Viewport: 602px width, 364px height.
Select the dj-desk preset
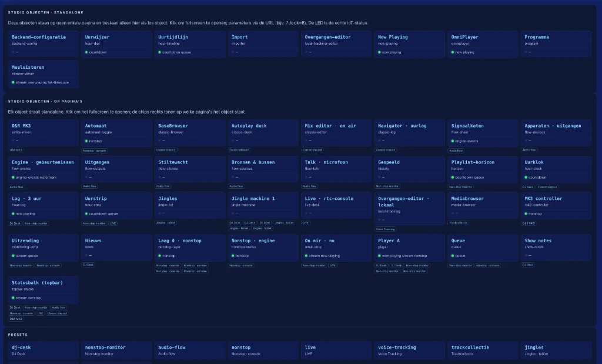pos(44,350)
